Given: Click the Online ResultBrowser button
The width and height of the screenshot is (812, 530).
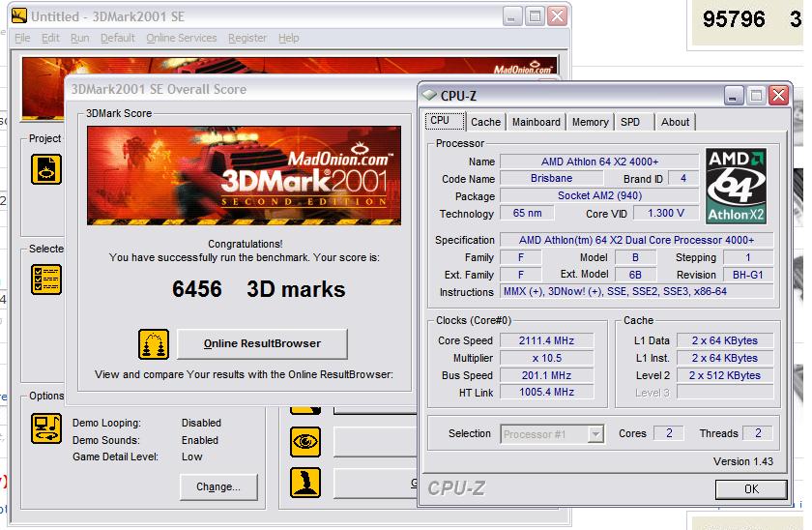Looking at the screenshot, I should [262, 343].
